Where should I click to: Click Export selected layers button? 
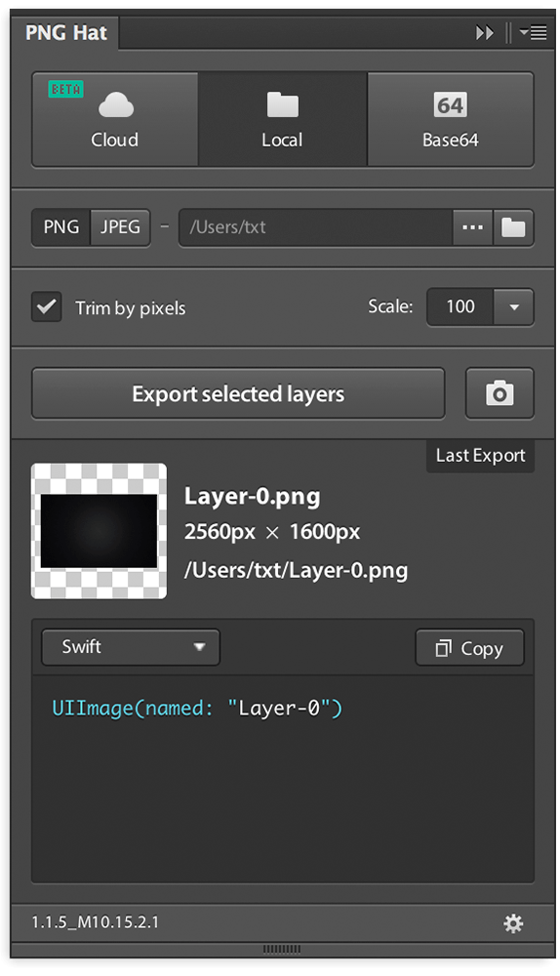pyautogui.click(x=238, y=393)
